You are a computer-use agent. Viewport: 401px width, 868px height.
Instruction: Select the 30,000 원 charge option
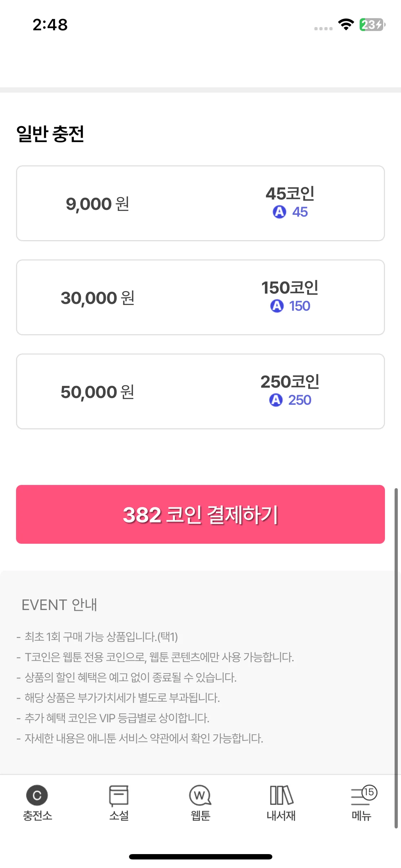tap(200, 297)
